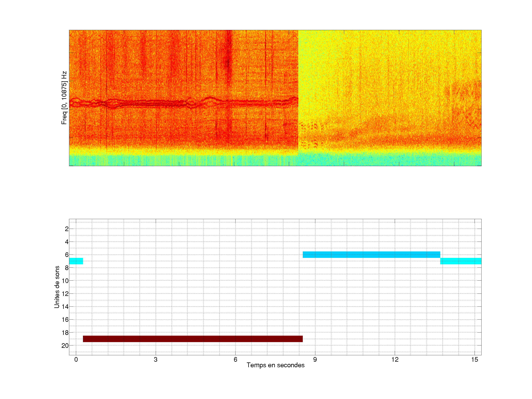
Task: Click the x-axis tick label 3
Action: (x=156, y=359)
